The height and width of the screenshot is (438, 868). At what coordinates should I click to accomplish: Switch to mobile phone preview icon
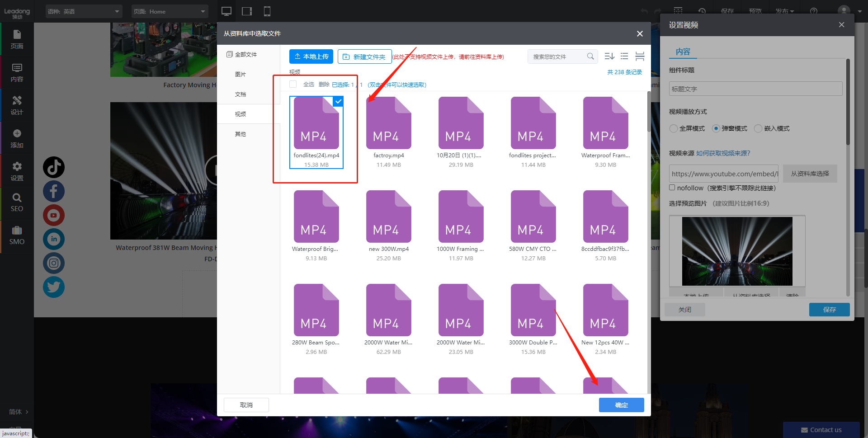click(267, 11)
